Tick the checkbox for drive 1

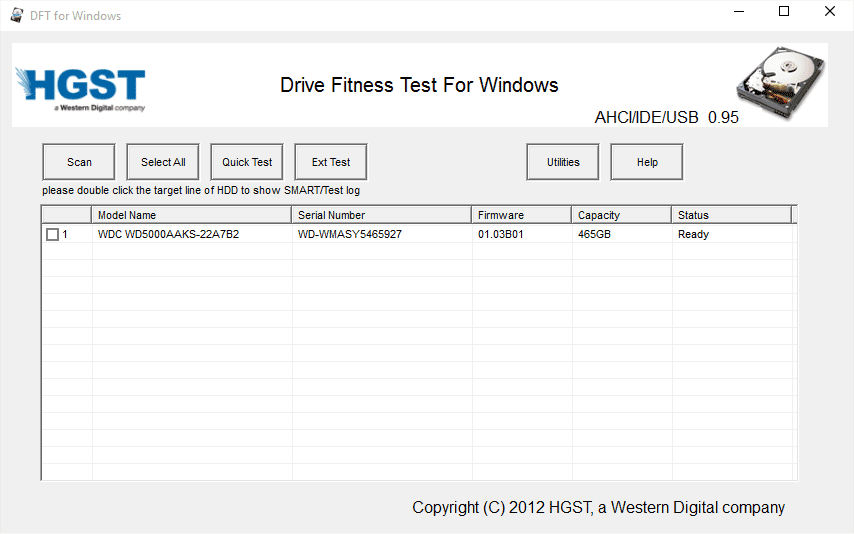(x=52, y=235)
